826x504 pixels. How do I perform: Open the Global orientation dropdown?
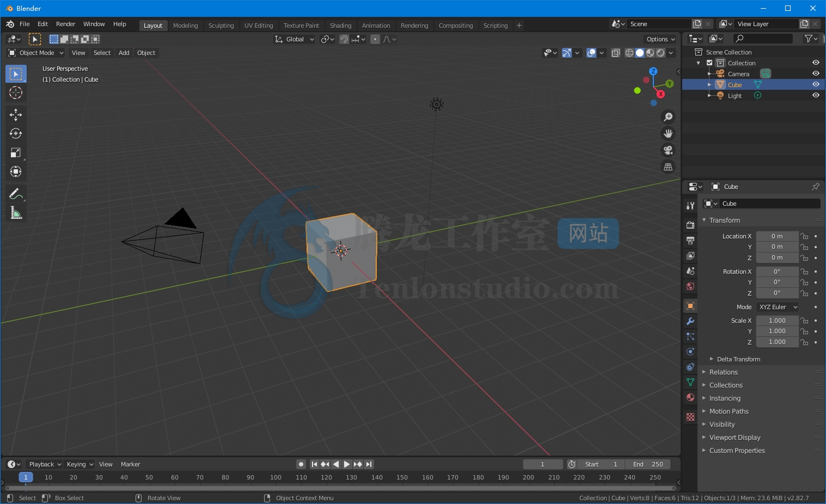294,39
